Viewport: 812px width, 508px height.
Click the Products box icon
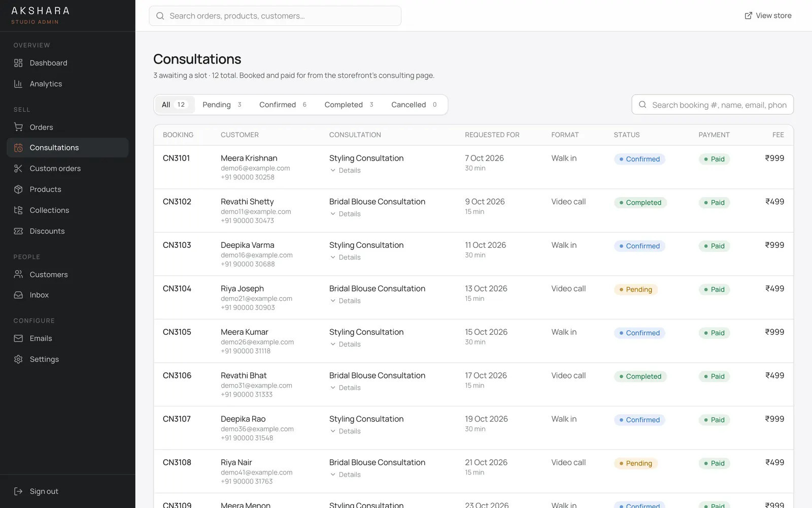[x=18, y=189]
